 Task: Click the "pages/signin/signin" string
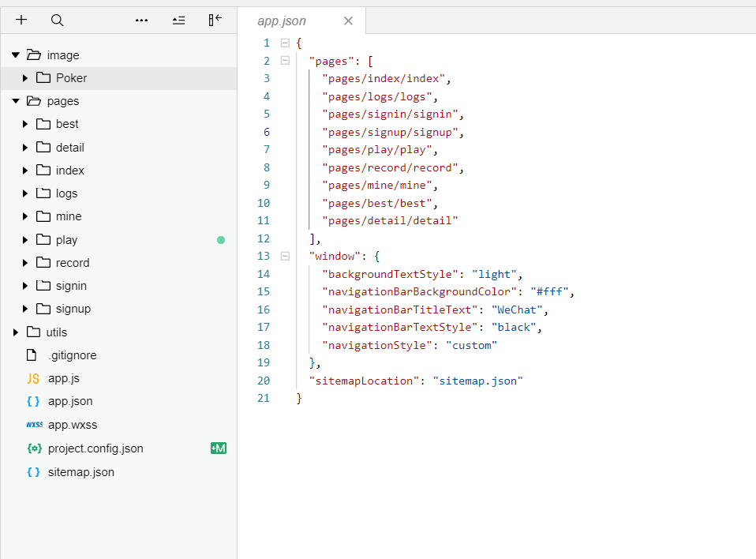(x=390, y=114)
